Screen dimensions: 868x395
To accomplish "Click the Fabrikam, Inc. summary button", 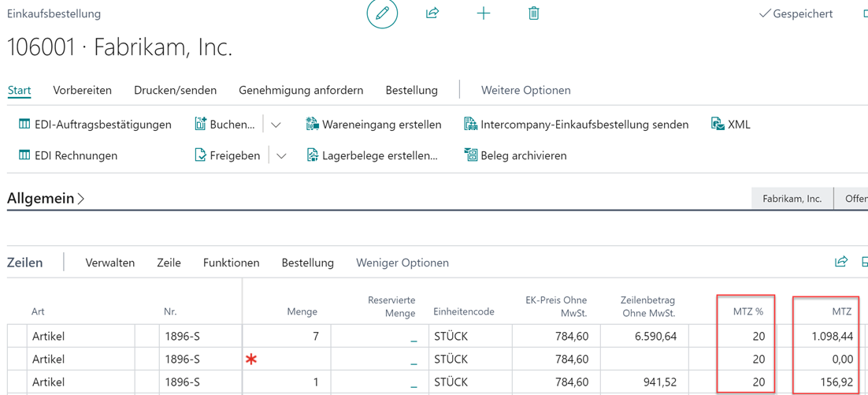I will point(792,199).
